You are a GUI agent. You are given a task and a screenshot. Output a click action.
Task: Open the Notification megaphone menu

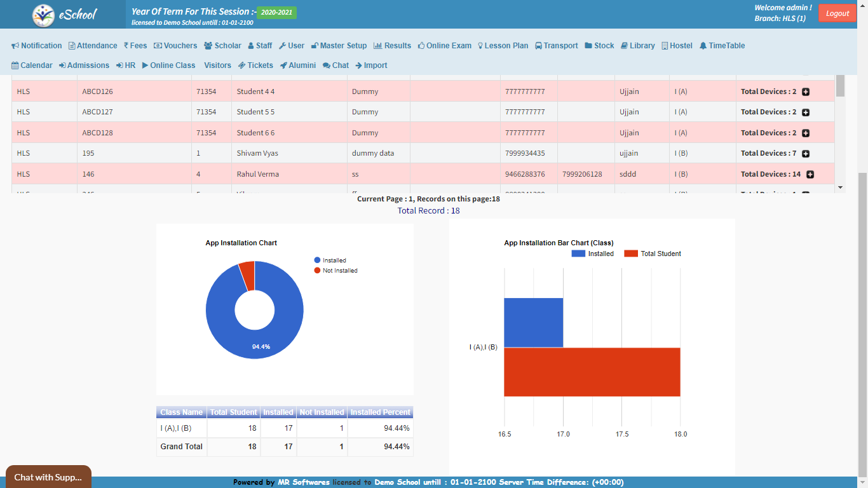pos(37,46)
